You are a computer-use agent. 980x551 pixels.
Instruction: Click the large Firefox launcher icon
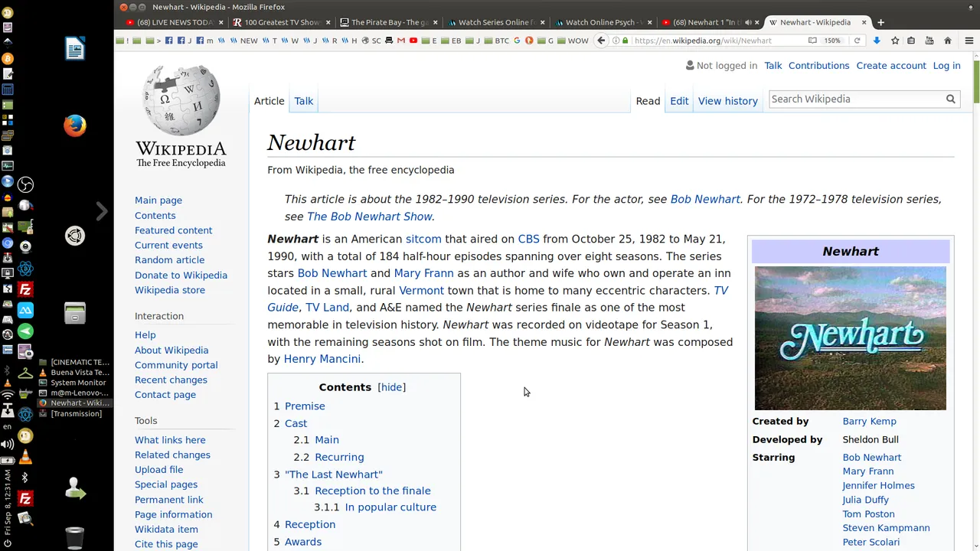(75, 126)
